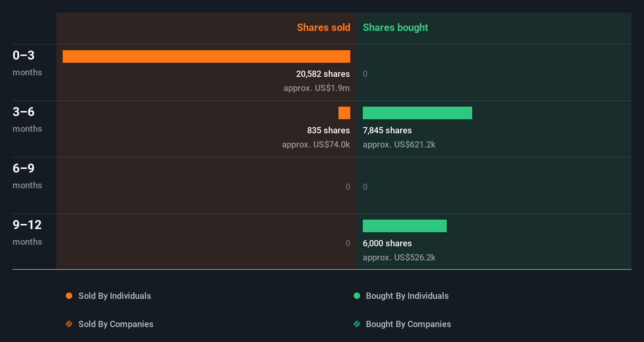Click the Sold By Companies legend text
The height and width of the screenshot is (342, 644).
116,324
